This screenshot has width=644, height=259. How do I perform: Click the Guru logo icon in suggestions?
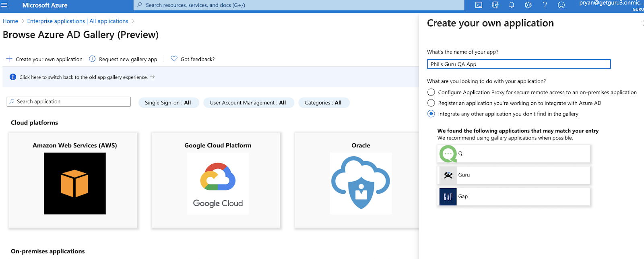448,175
